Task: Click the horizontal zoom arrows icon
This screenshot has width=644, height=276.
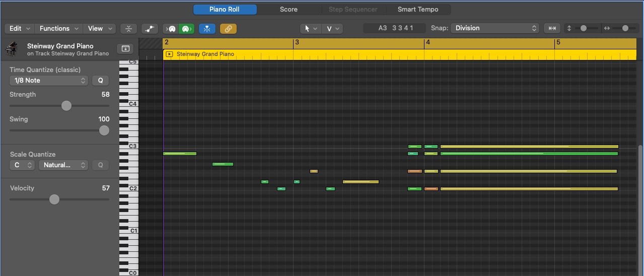Action: [x=607, y=28]
